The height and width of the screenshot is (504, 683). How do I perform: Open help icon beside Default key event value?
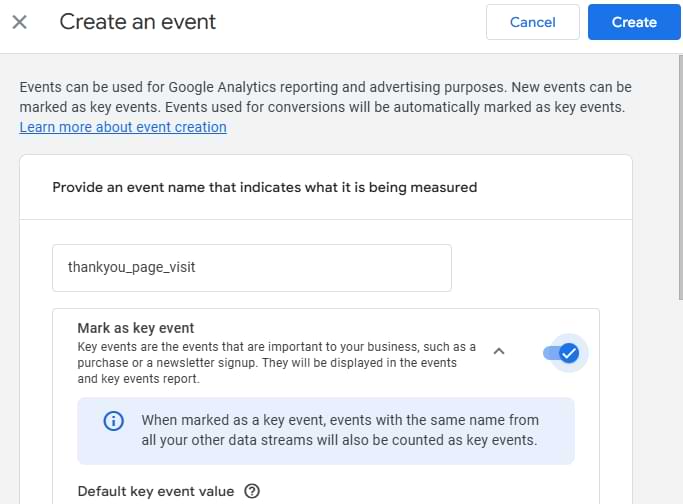pyautogui.click(x=252, y=491)
